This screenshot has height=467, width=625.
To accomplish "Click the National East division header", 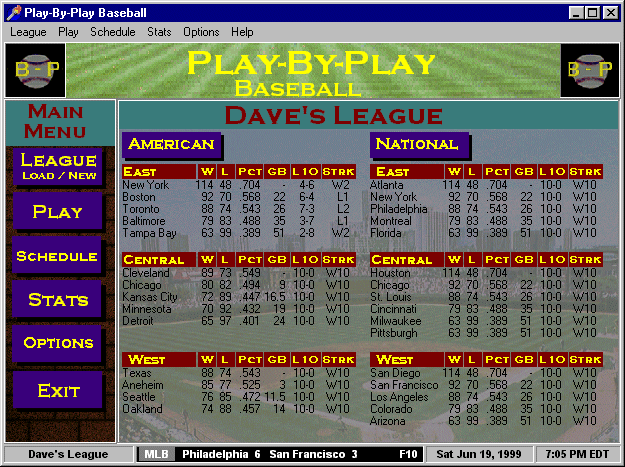I will (407, 172).
